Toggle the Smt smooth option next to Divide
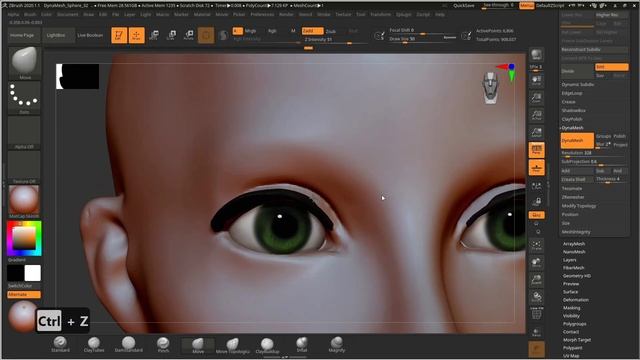The width and height of the screenshot is (640, 360). point(611,67)
